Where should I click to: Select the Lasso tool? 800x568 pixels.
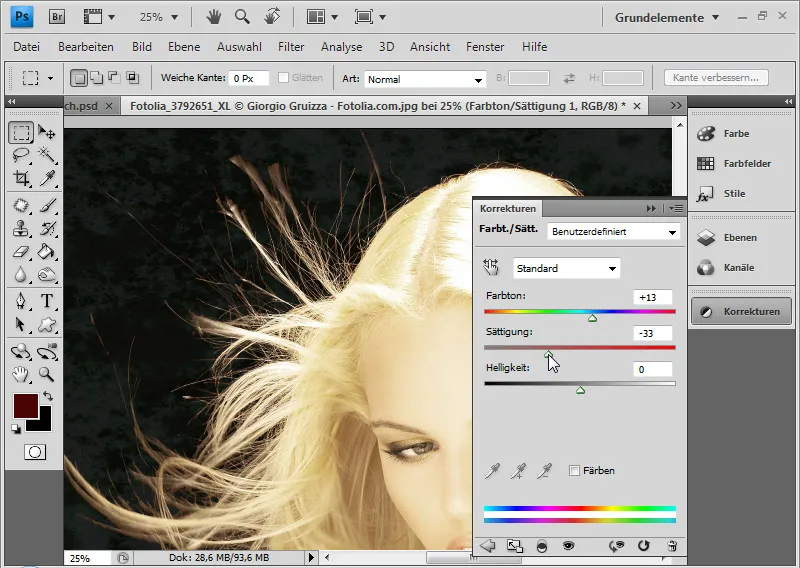click(21, 154)
